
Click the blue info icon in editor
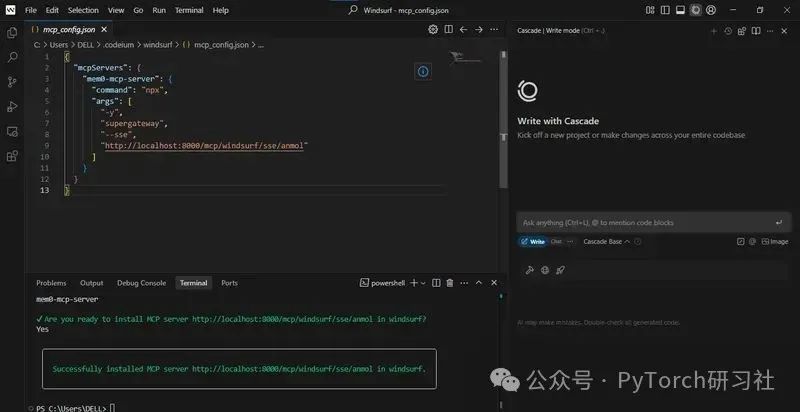423,72
